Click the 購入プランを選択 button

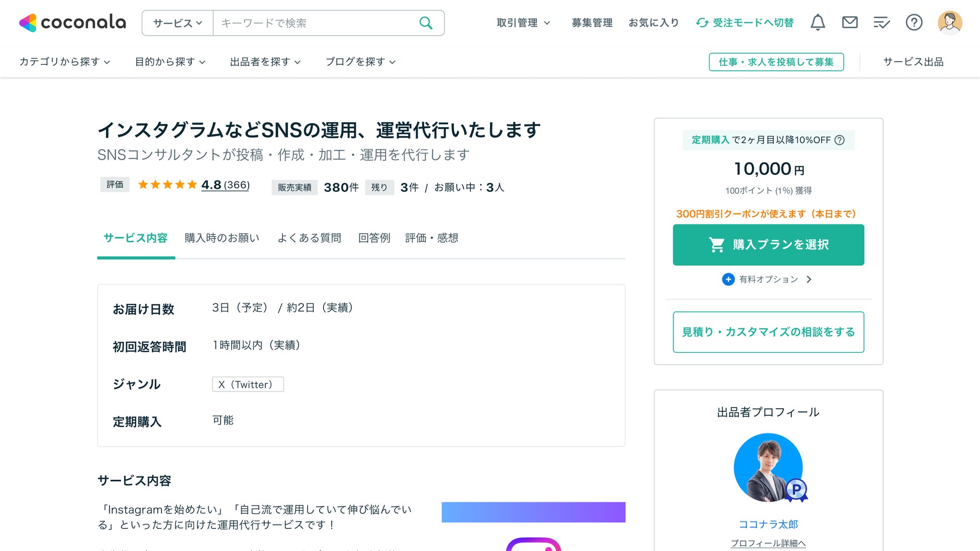point(768,245)
